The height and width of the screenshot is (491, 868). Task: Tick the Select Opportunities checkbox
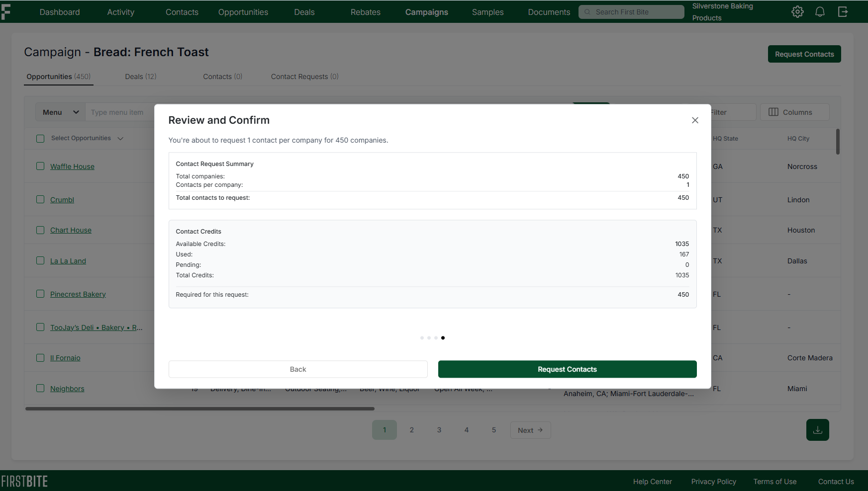[40, 139]
